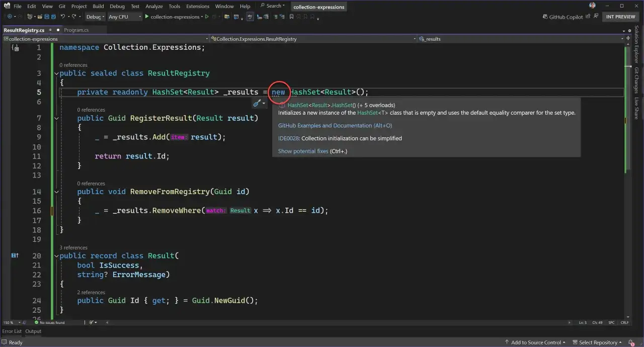Viewport: 644px width, 347px height.
Task: Open the Extensions menu
Action: click(198, 7)
